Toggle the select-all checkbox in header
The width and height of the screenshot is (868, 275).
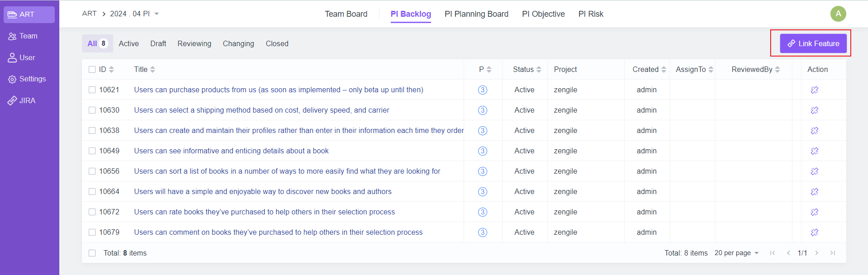[x=92, y=70]
